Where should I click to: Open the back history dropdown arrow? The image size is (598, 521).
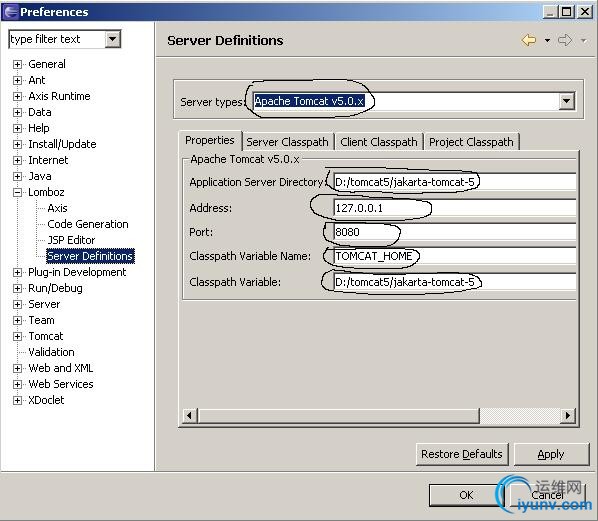coord(547,40)
